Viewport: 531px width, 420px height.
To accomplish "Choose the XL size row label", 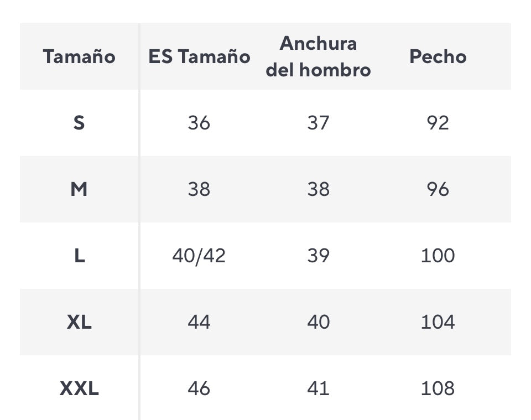I will pyautogui.click(x=79, y=322).
